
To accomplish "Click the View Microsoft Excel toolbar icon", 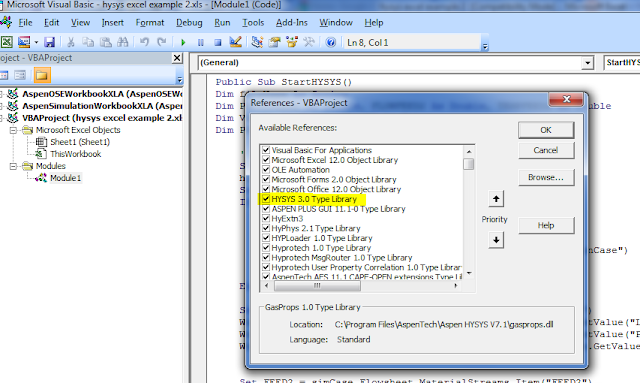I will coord(7,42).
